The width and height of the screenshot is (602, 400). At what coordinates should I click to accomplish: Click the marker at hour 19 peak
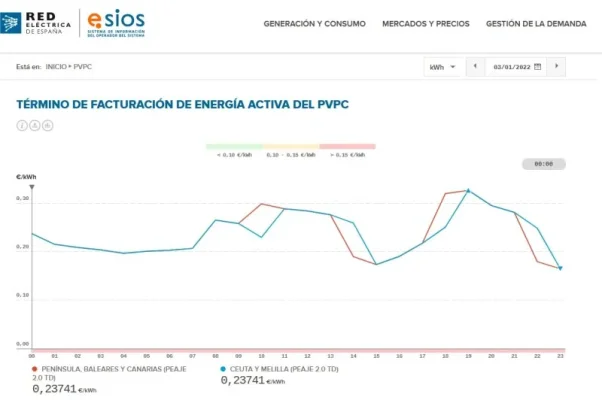(x=468, y=190)
